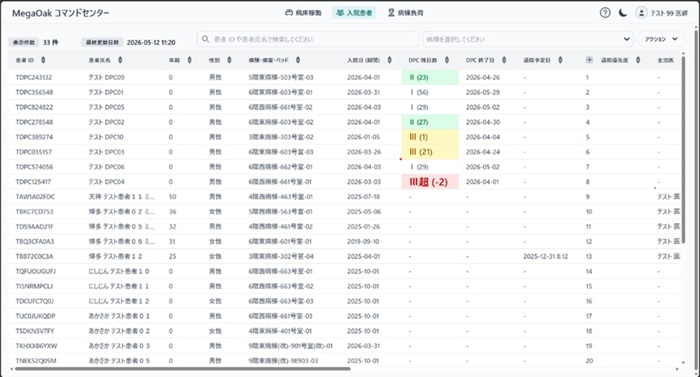Select patient ID TDPC389274
This screenshot has width=700, height=377.
point(34,137)
